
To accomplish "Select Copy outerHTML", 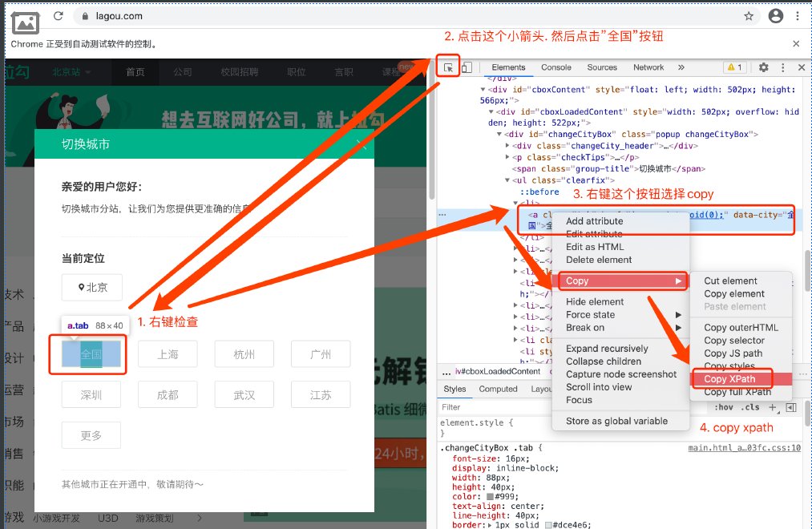I will (x=741, y=328).
